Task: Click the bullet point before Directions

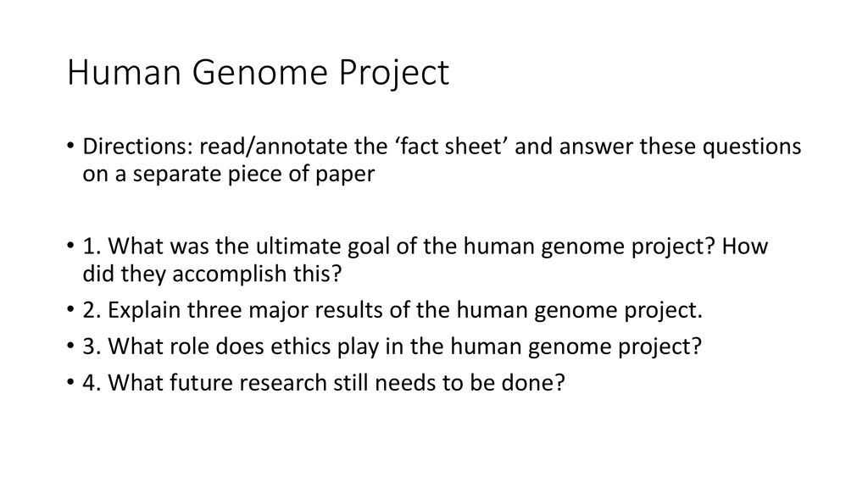Action: click(70, 147)
